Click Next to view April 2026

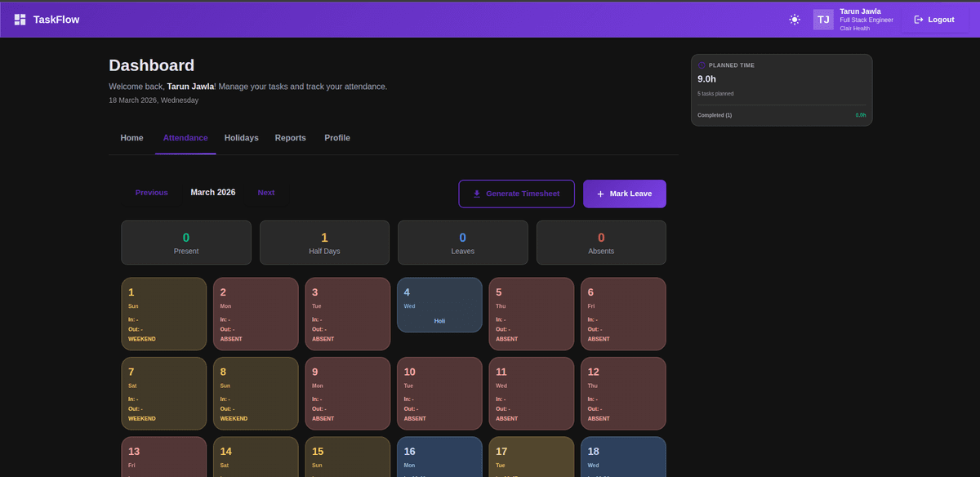tap(265, 192)
